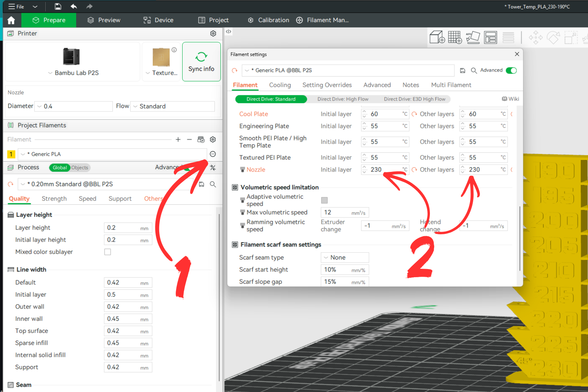The height and width of the screenshot is (392, 588).
Task: Click the Sync info button
Action: tap(201, 62)
